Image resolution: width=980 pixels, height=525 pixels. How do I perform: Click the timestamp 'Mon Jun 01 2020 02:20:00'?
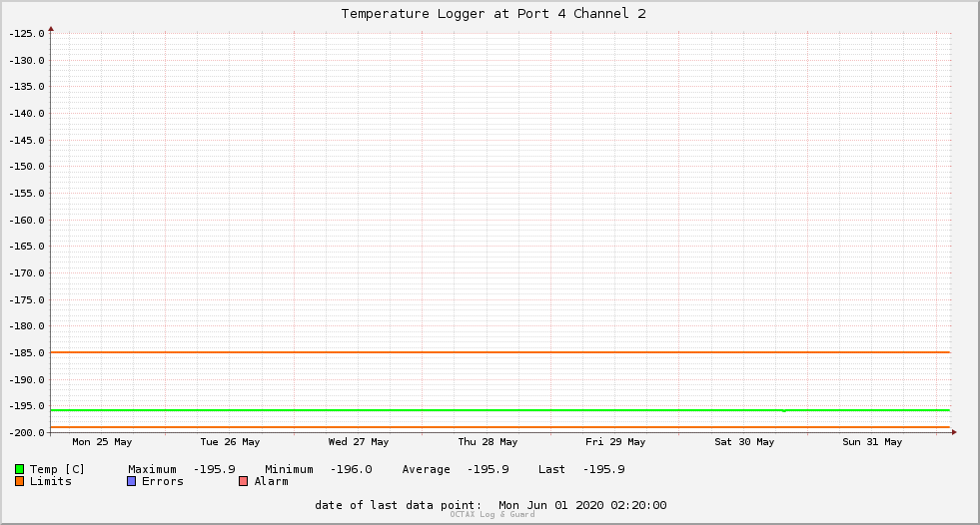click(582, 505)
